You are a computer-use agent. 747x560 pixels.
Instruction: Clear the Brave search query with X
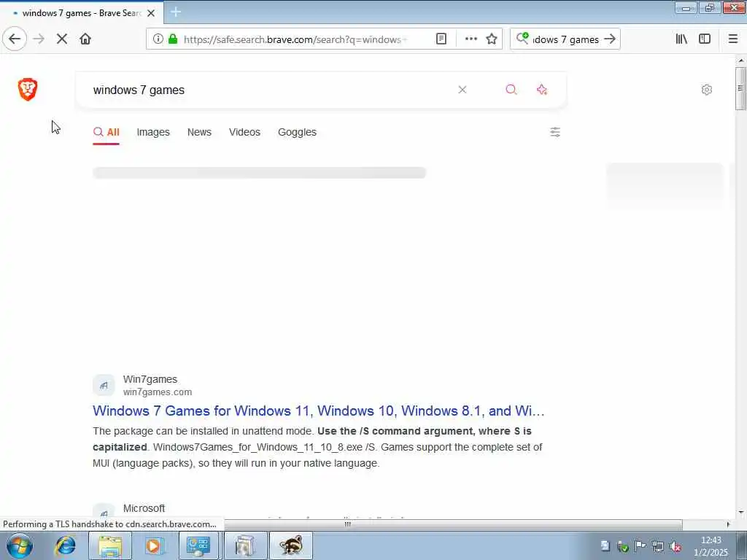462,90
